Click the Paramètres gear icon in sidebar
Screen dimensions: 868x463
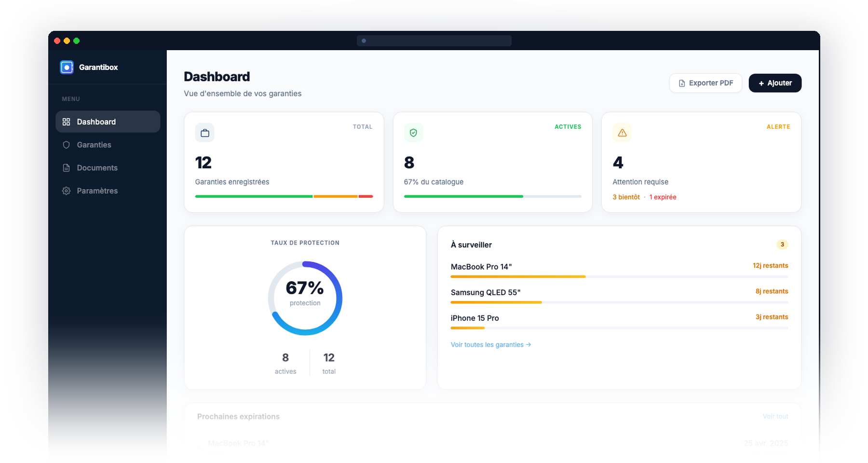[x=67, y=191]
